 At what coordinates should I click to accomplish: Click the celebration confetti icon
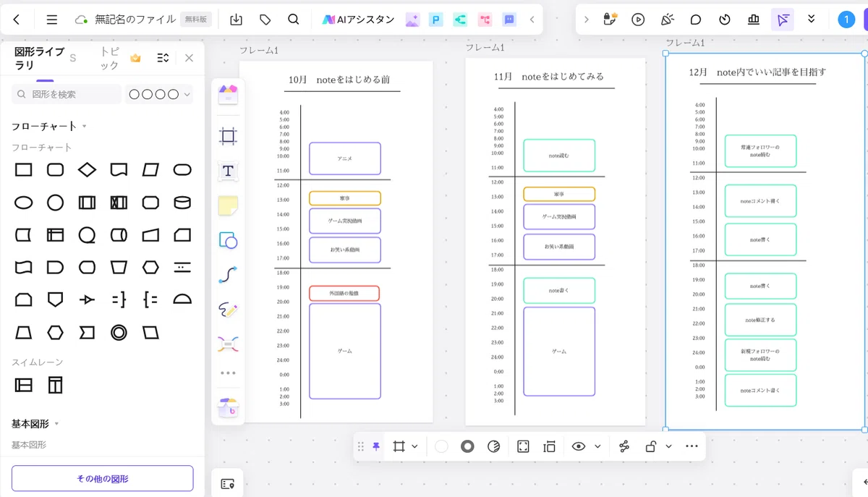667,20
